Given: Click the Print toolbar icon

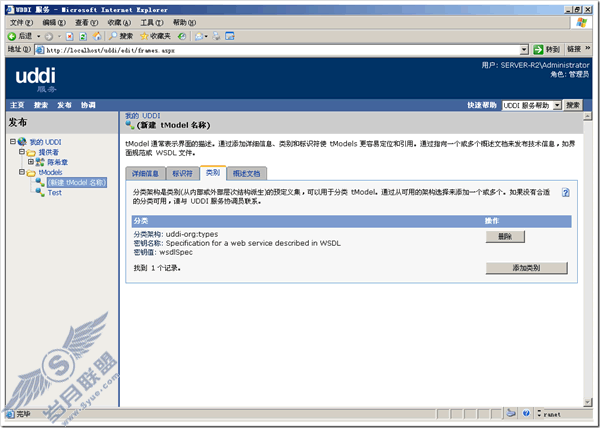Looking at the screenshot, I should tap(217, 36).
